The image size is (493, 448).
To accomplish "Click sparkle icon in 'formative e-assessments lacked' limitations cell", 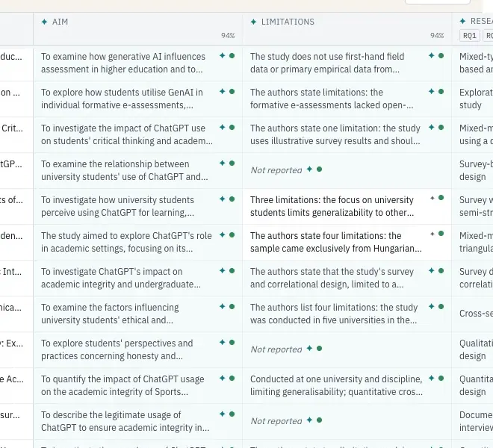I will (432, 92).
